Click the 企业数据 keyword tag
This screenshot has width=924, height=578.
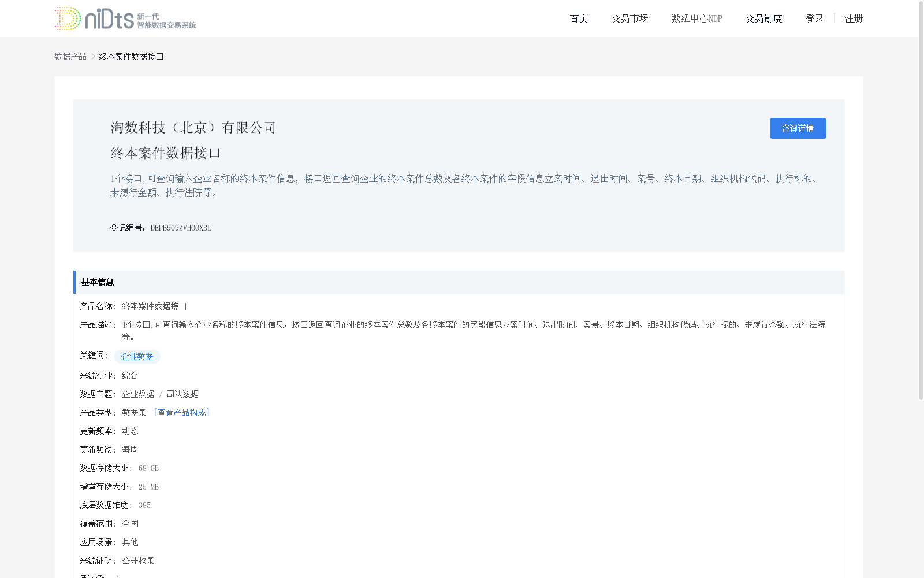pyautogui.click(x=137, y=357)
